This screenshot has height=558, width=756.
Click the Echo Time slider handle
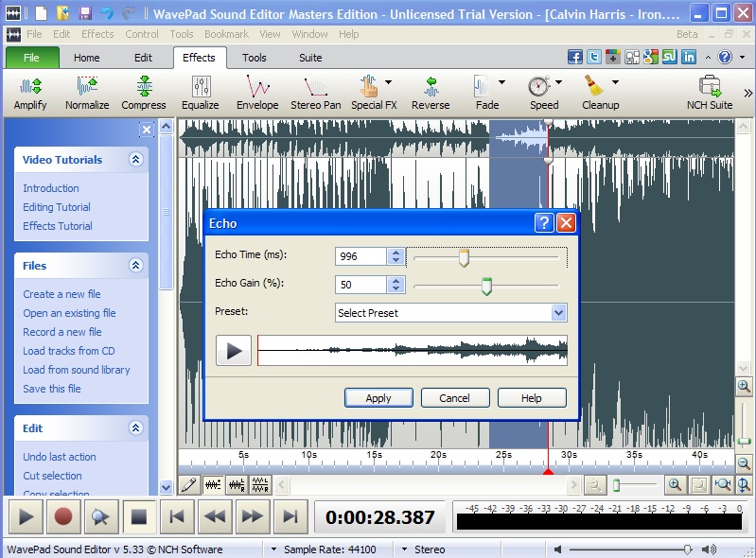point(464,258)
